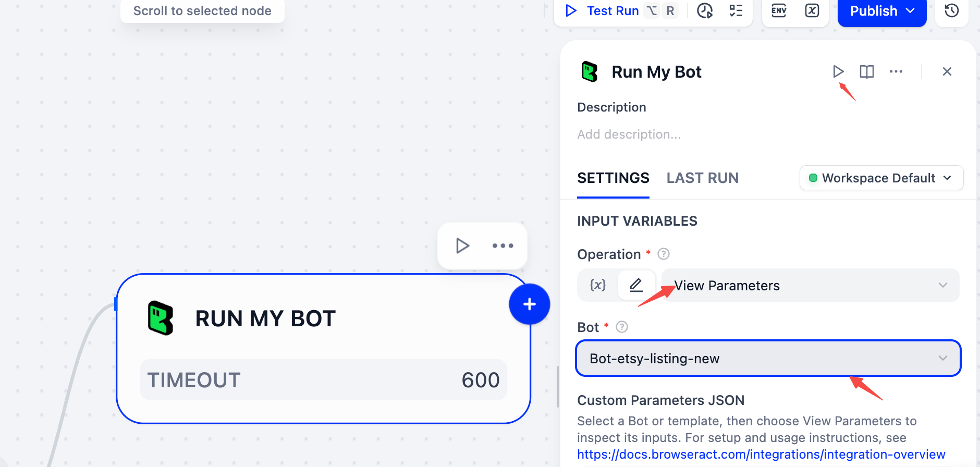Add next node with blue plus button

click(530, 304)
